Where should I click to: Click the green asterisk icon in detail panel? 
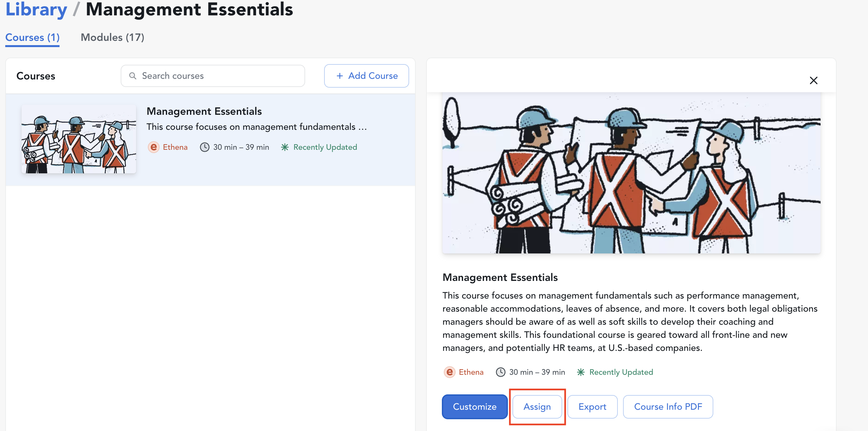click(x=581, y=372)
